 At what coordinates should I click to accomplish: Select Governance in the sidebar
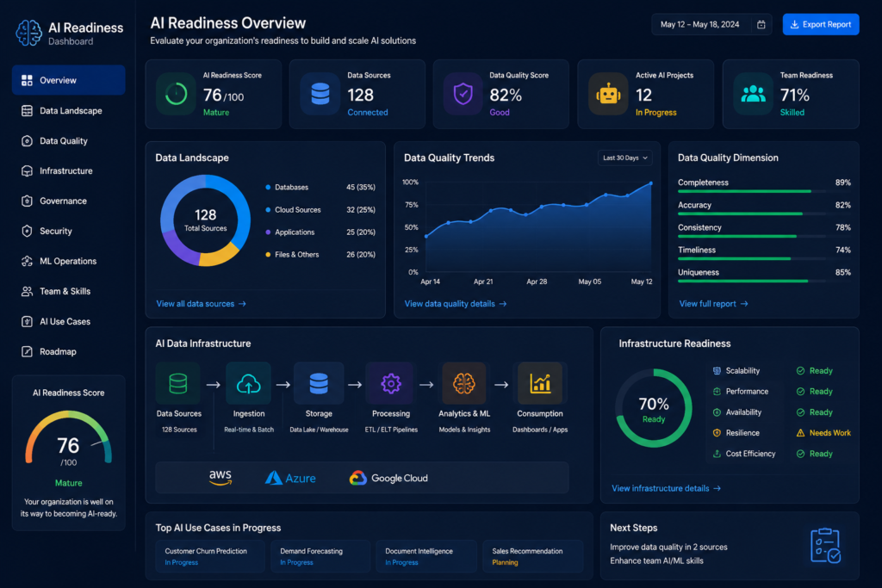[69, 201]
